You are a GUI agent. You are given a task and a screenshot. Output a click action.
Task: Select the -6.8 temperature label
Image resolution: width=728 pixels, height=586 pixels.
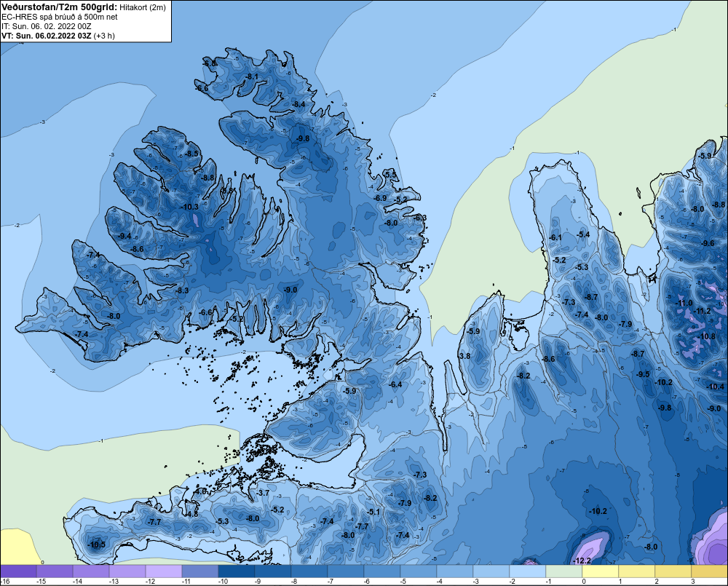210,63
